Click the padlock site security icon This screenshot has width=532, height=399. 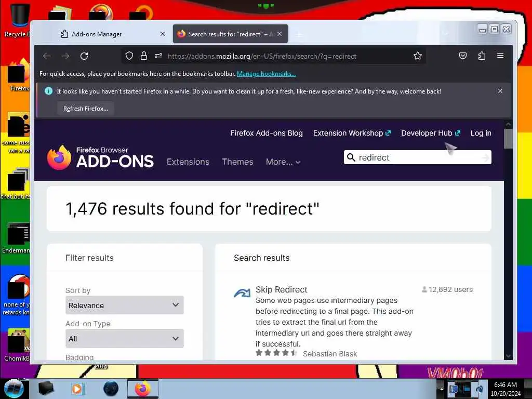144,56
